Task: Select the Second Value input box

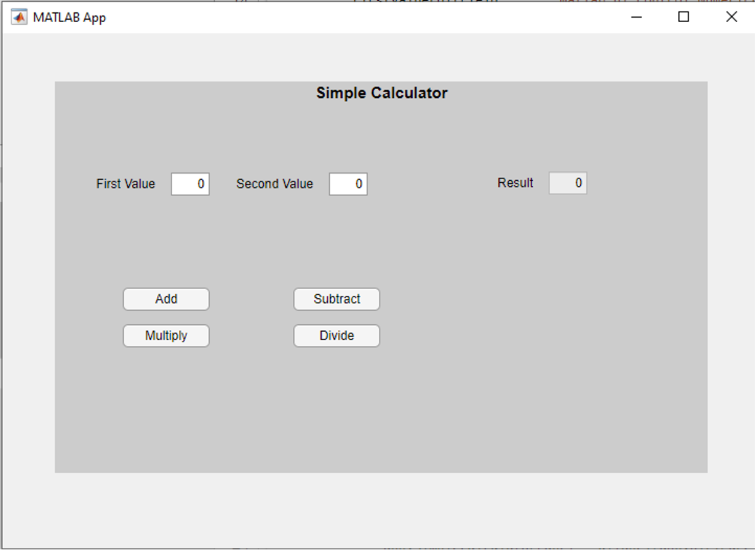Action: [348, 184]
